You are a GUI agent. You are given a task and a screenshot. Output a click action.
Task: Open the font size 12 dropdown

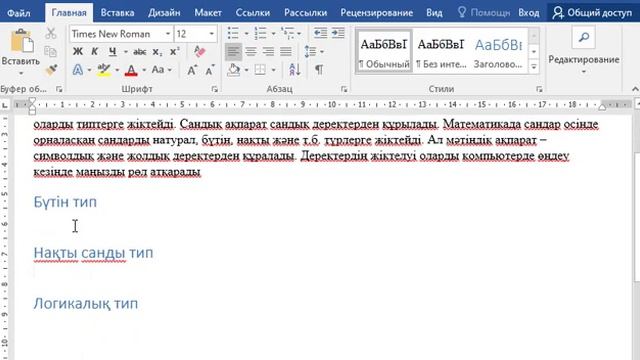(x=211, y=34)
